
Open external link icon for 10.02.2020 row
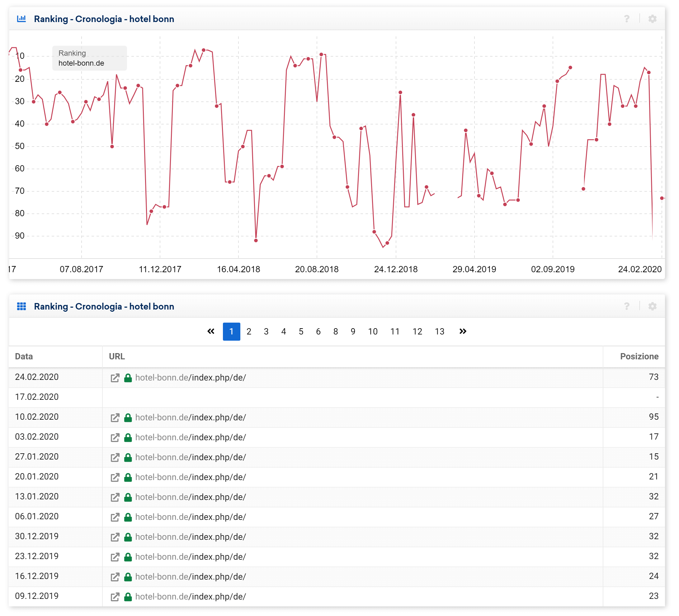click(115, 418)
